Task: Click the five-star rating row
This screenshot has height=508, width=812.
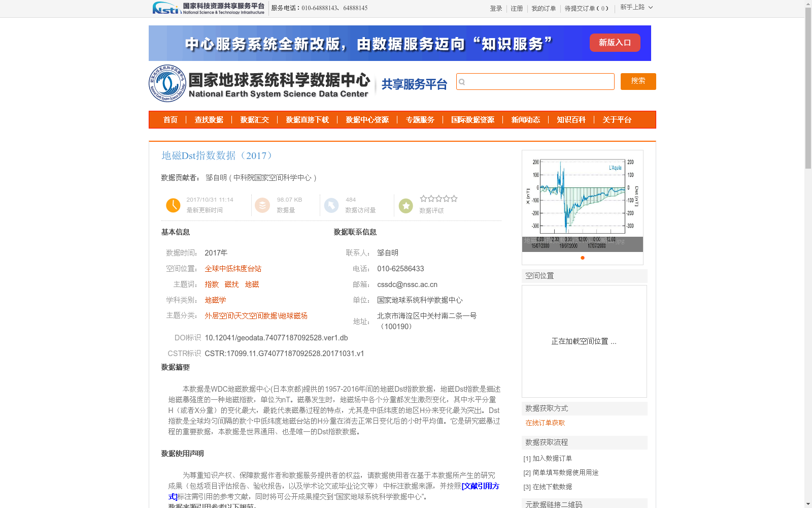Action: pos(439,199)
